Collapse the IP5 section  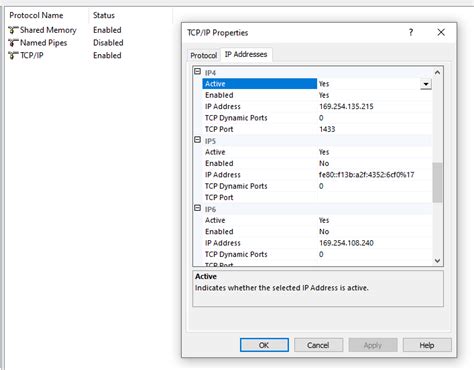(x=198, y=140)
